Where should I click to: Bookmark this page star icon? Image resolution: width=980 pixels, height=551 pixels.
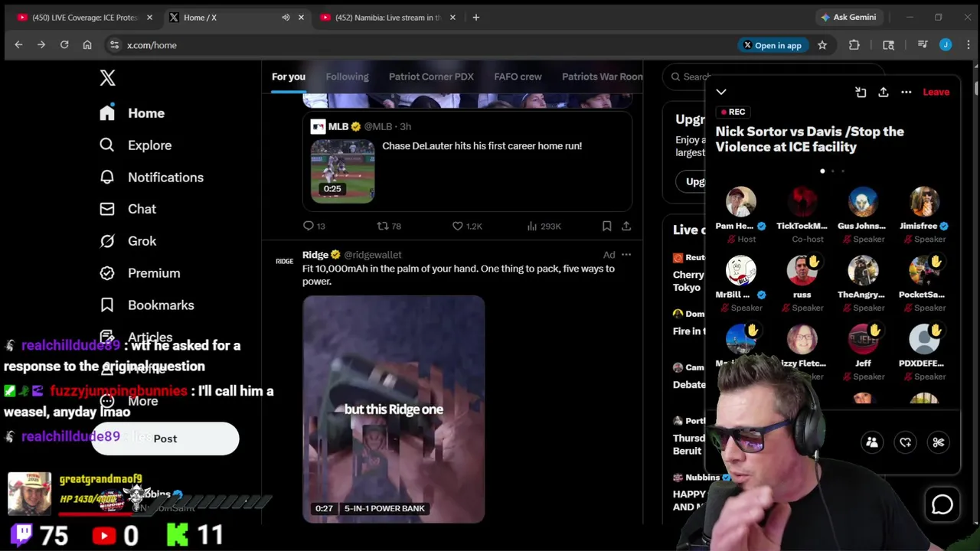(x=822, y=45)
